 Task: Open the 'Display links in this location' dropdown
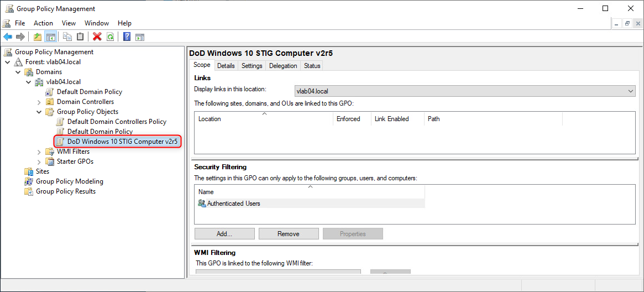click(x=464, y=91)
